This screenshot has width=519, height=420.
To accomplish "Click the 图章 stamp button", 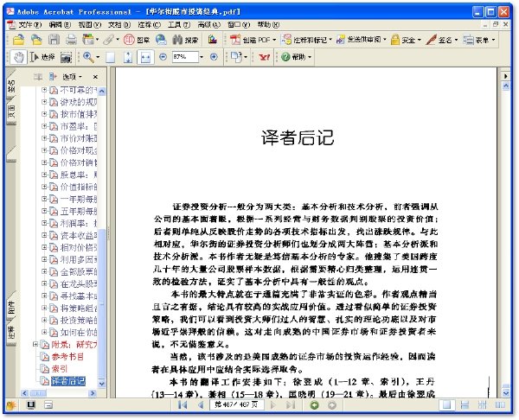I will (137, 40).
